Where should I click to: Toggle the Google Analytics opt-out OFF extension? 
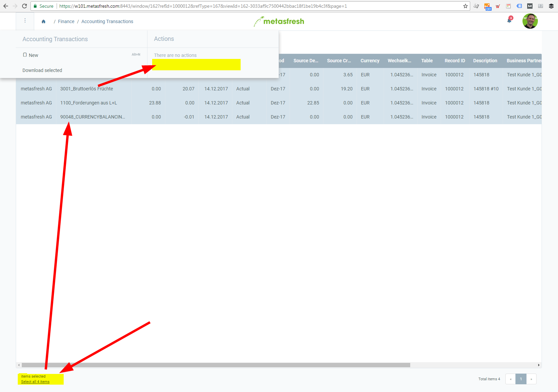pyautogui.click(x=488, y=6)
